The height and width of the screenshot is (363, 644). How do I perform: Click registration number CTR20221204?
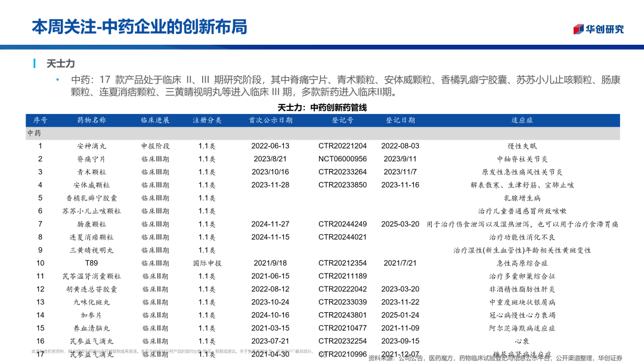(342, 146)
